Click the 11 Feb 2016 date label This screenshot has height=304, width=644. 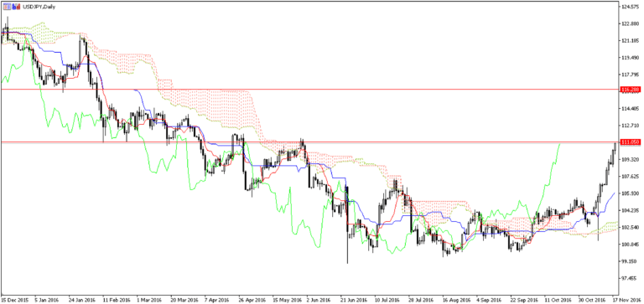116,300
